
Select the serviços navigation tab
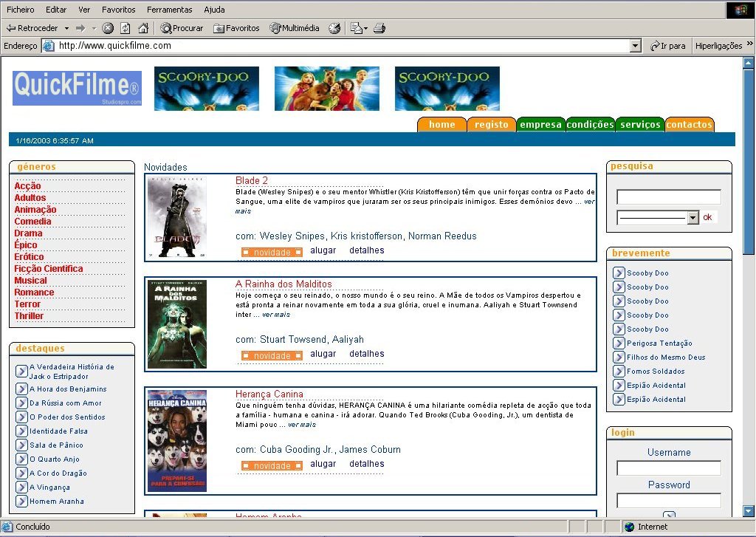639,125
